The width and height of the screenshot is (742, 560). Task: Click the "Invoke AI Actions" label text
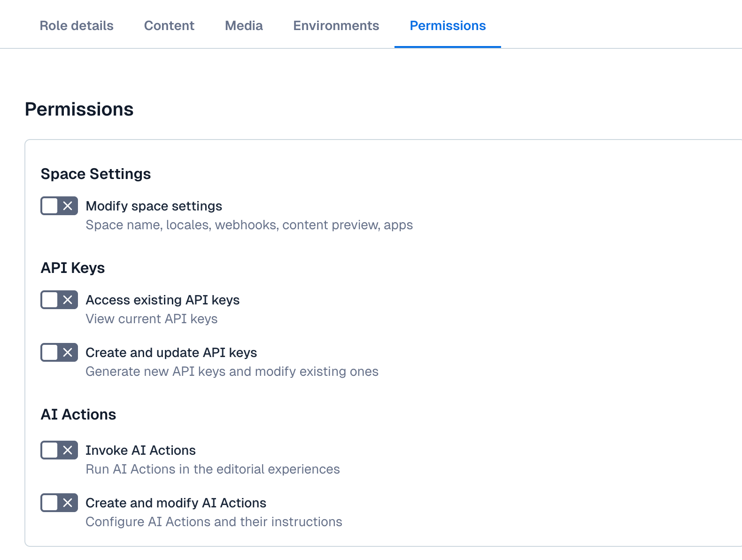point(140,450)
